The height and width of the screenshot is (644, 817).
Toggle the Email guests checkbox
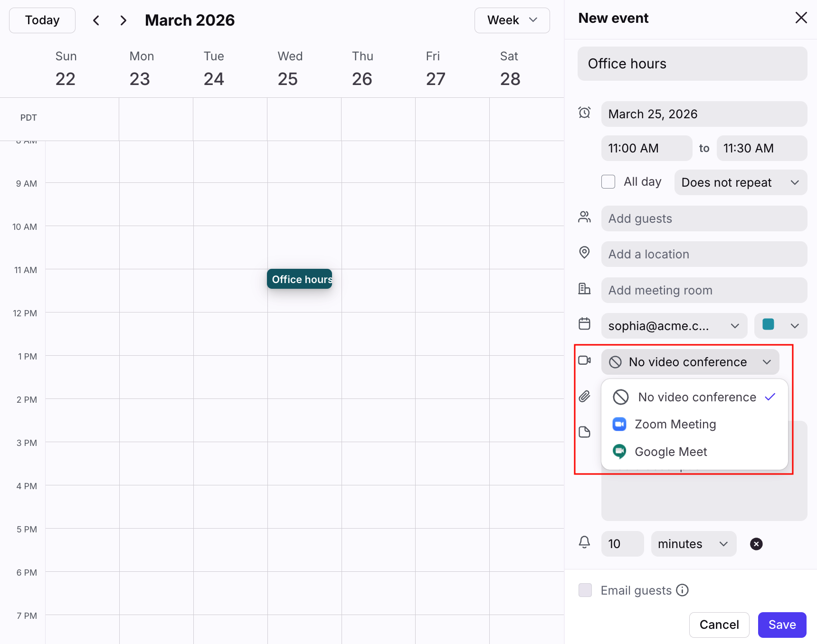click(x=585, y=590)
